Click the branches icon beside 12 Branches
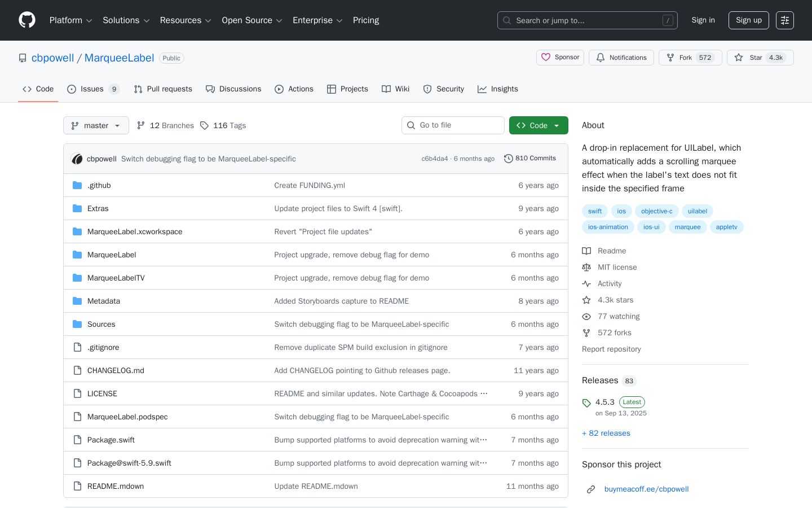 (x=141, y=125)
